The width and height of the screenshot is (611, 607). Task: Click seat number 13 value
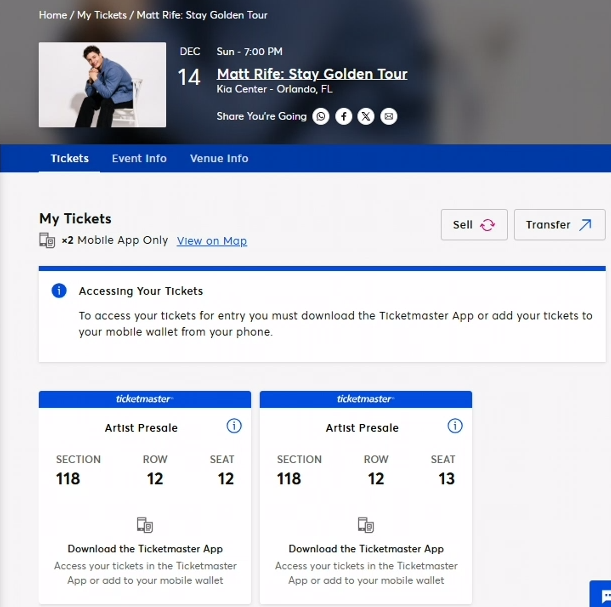click(x=447, y=479)
